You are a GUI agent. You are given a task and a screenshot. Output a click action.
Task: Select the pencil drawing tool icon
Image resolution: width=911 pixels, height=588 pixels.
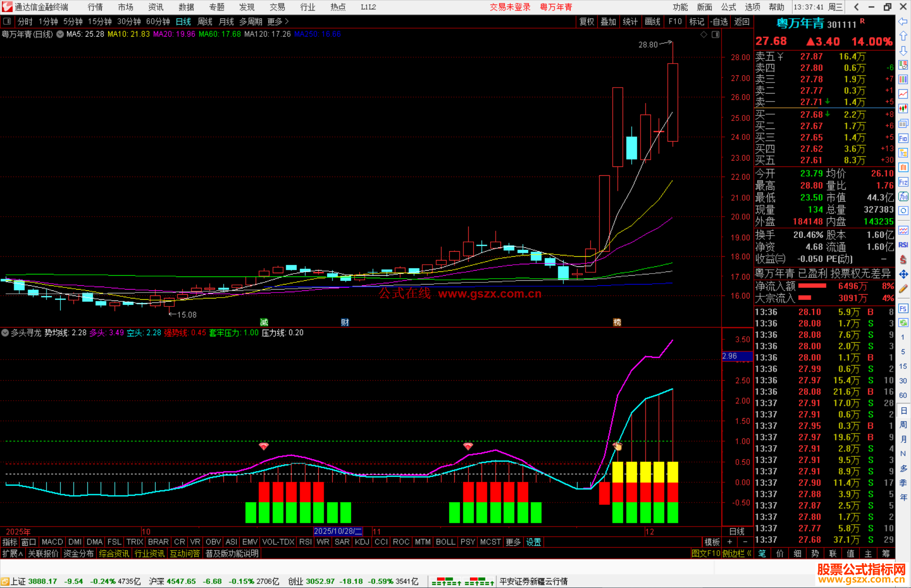click(x=903, y=289)
